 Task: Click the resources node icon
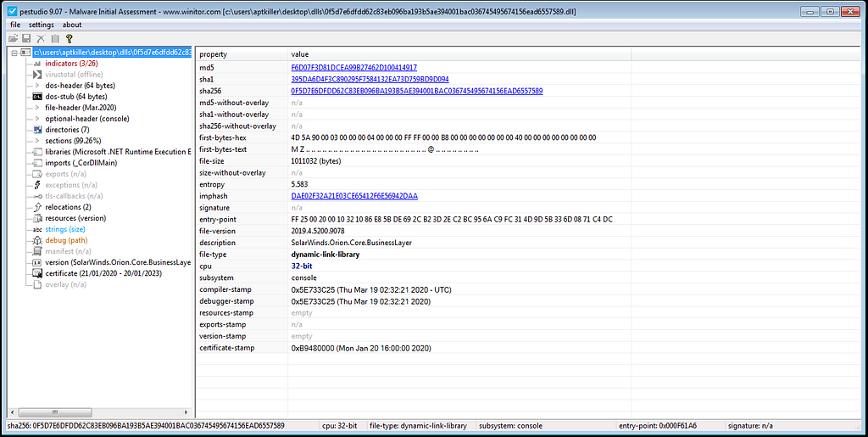click(37, 218)
